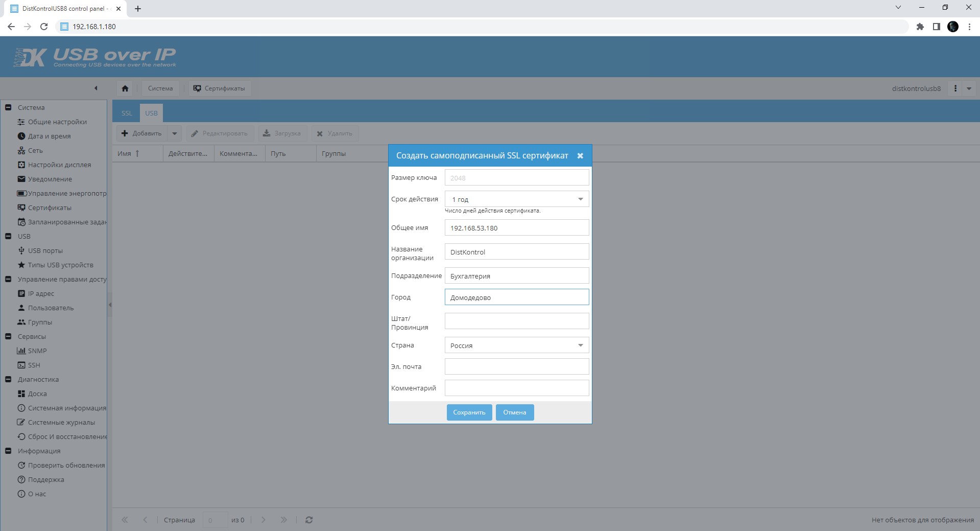Click Общее имя input field
The height and width of the screenshot is (531, 980).
pos(517,228)
